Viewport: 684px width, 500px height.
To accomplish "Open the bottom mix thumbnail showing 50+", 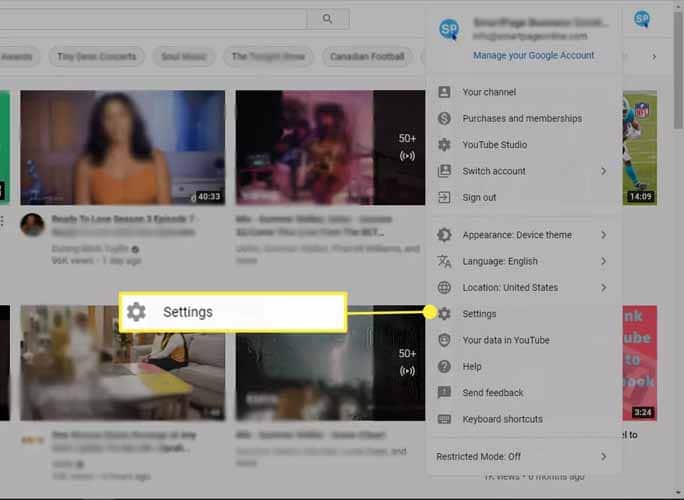I will [x=330, y=363].
